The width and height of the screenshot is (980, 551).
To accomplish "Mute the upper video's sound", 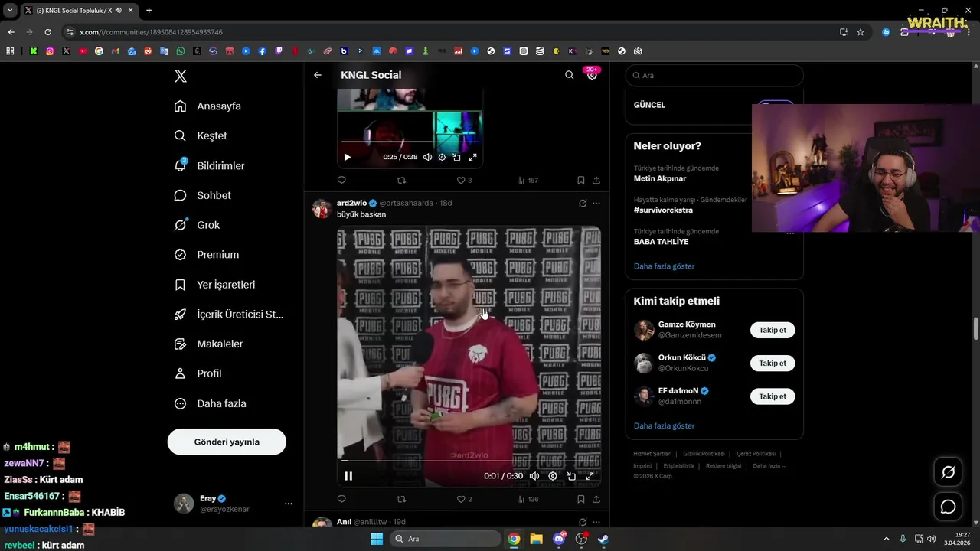I will click(427, 157).
